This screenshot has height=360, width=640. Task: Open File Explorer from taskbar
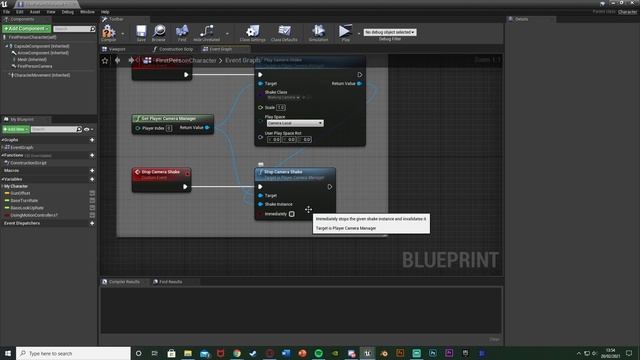(188, 353)
